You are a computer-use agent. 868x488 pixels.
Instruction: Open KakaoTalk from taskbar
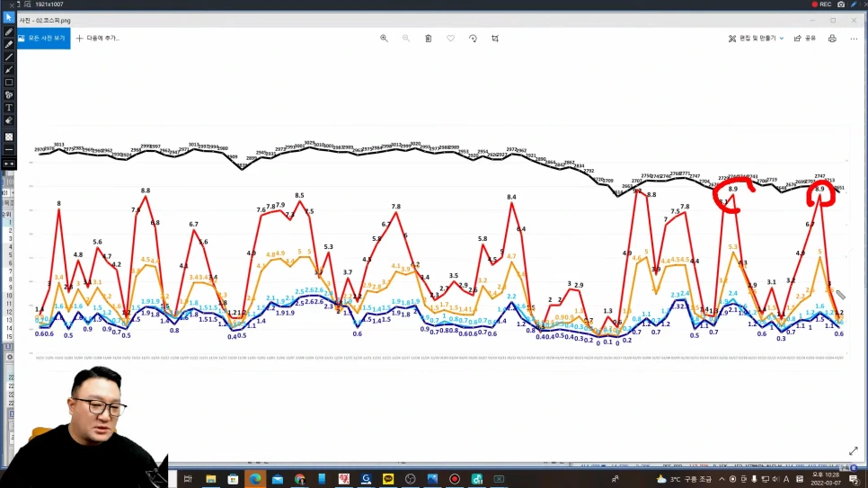[x=388, y=479]
